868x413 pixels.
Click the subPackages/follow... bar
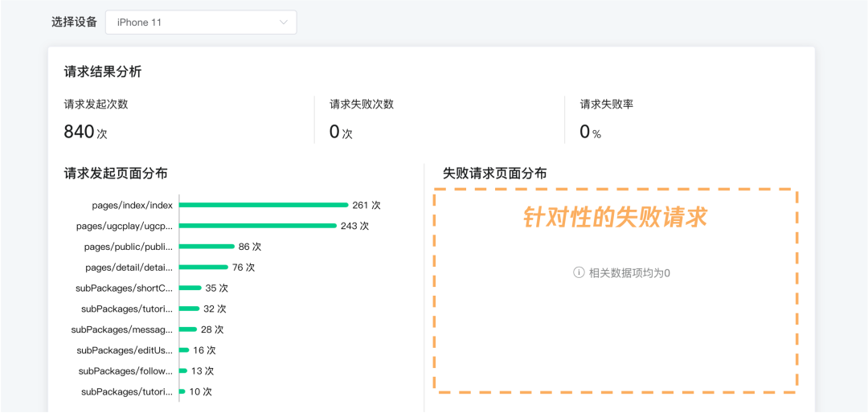point(183,371)
